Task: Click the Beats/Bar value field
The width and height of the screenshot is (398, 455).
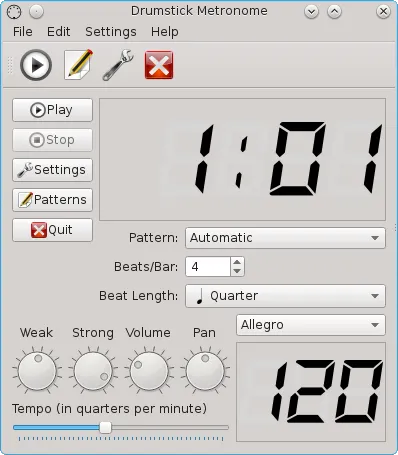Action: [208, 267]
